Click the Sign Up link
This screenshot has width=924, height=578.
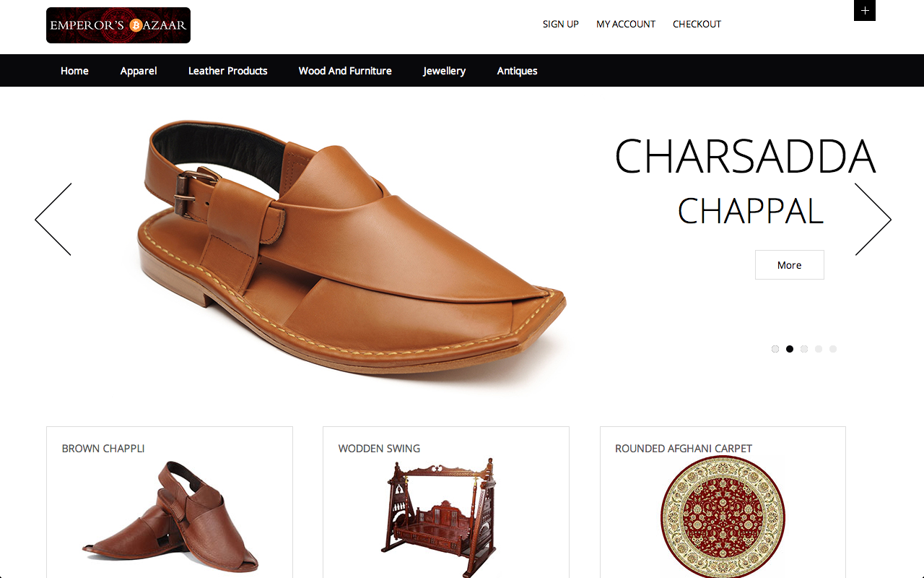(x=561, y=24)
